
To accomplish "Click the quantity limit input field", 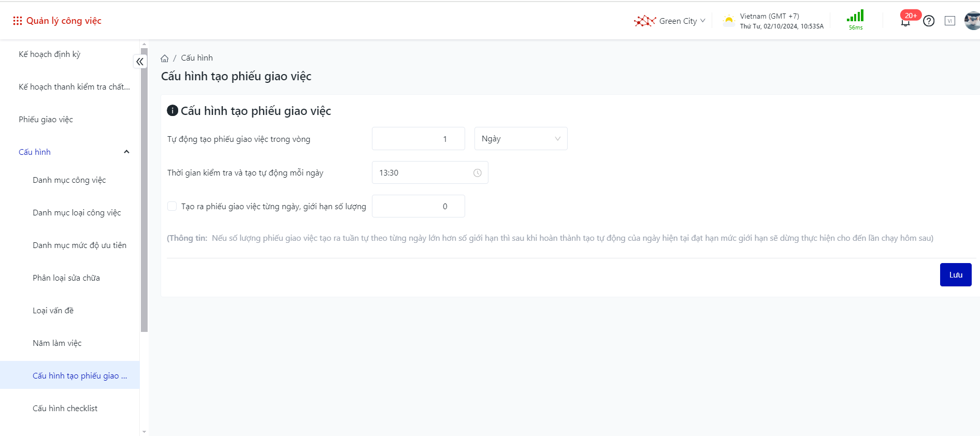I will coord(418,206).
